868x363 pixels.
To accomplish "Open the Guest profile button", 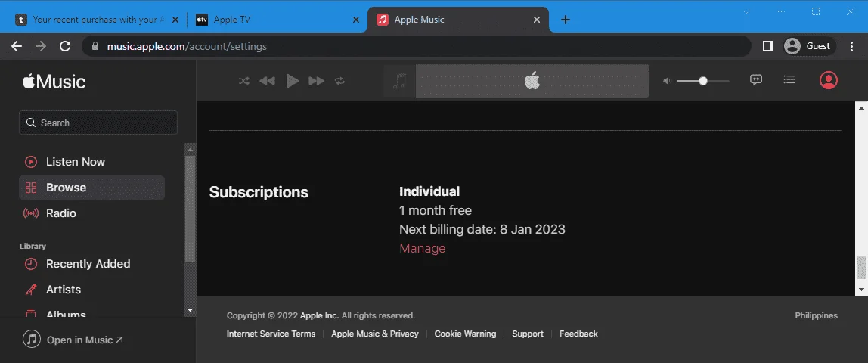I will tap(809, 46).
